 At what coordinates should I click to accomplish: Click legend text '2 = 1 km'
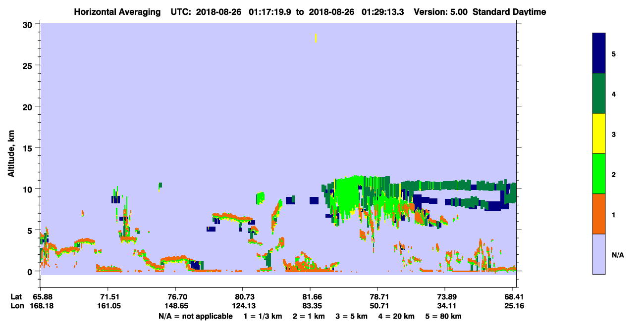click(x=309, y=316)
